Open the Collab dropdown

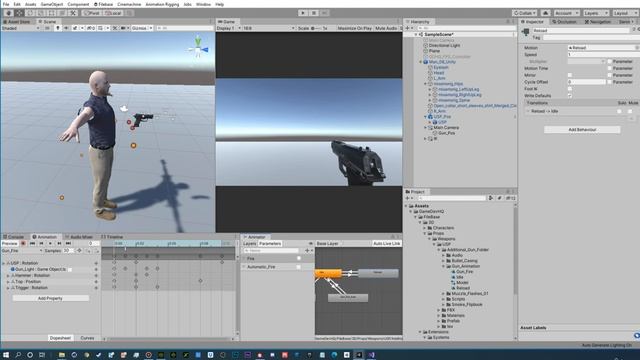tap(525, 13)
